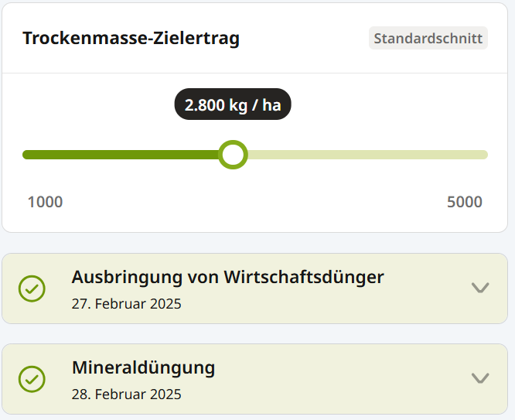Click blank area in Trockenmasse-Zielertrag header row
The height and width of the screenshot is (420, 515).
302,39
